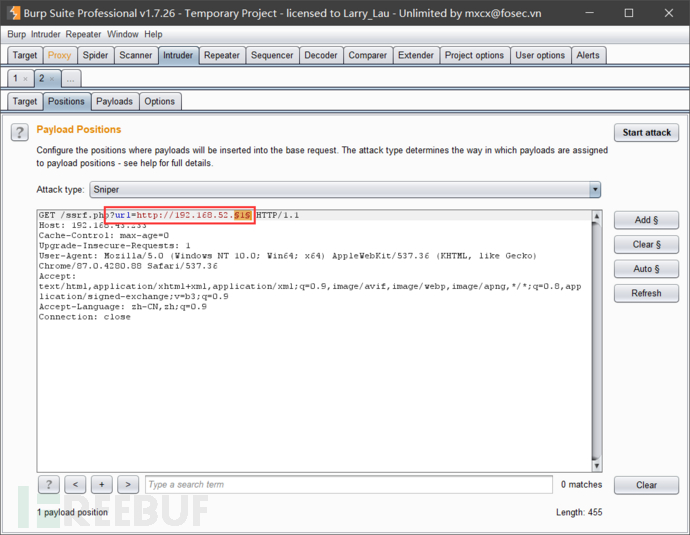Screen dimensions: 690x535
Task: Click the search help question mark button
Action: (x=49, y=485)
